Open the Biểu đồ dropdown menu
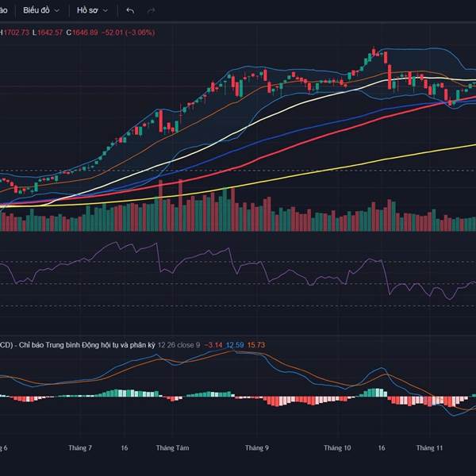Image resolution: width=476 pixels, height=476 pixels. point(41,10)
